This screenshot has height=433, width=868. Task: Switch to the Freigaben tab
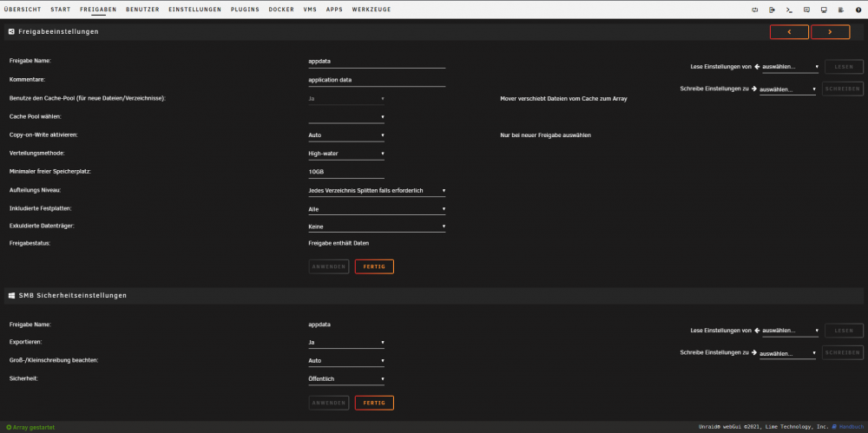(98, 10)
